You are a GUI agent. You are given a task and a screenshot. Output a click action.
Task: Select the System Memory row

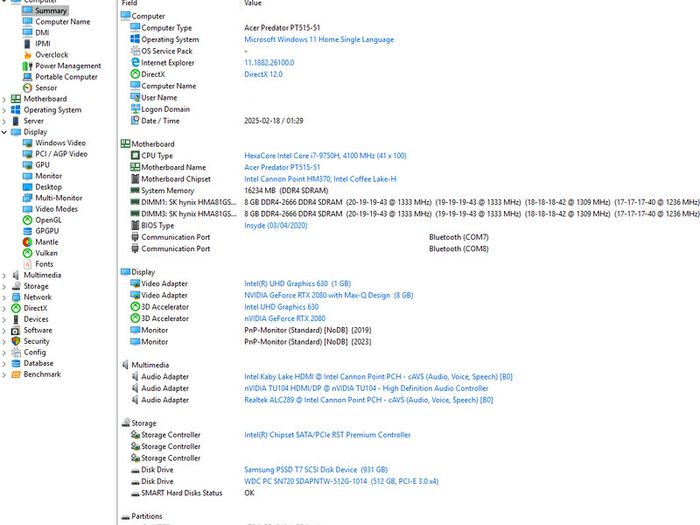229,191
